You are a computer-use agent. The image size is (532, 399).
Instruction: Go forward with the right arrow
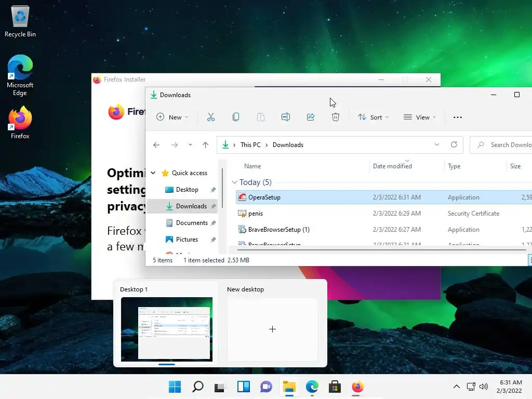175,145
